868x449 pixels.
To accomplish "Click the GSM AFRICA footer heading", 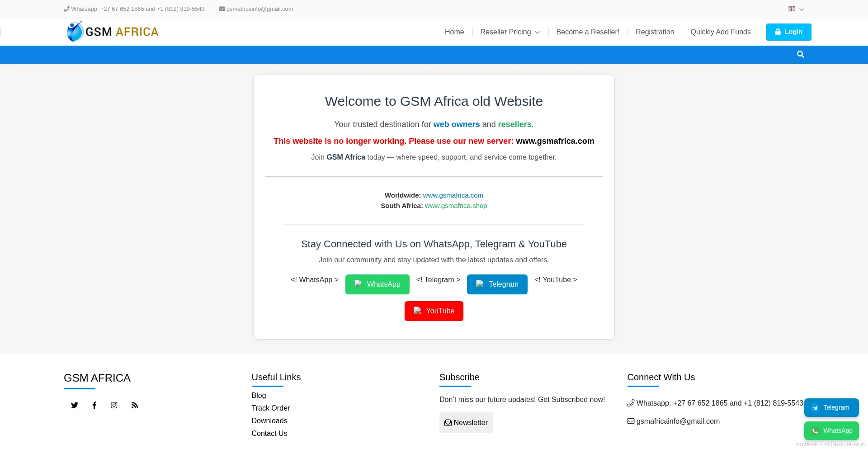I will point(97,378).
